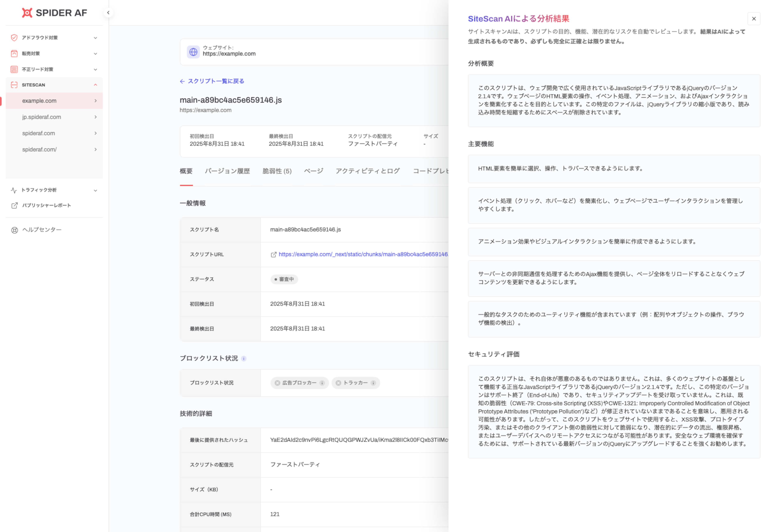Open the spideraf.com site chevron

(96, 133)
